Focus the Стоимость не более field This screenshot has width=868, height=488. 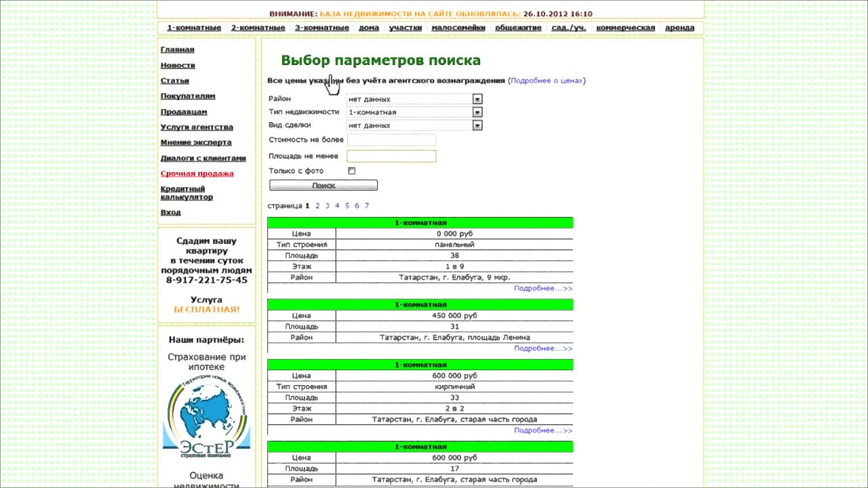tap(391, 140)
